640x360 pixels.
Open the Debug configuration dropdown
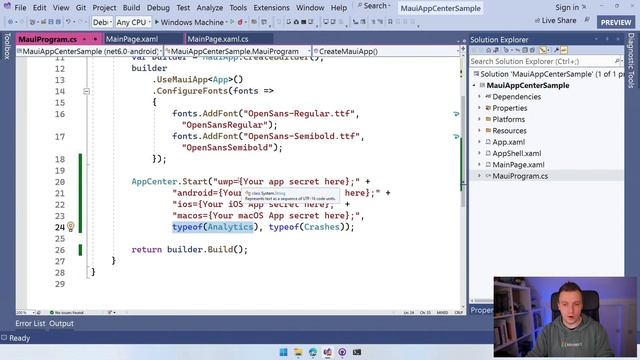102,22
